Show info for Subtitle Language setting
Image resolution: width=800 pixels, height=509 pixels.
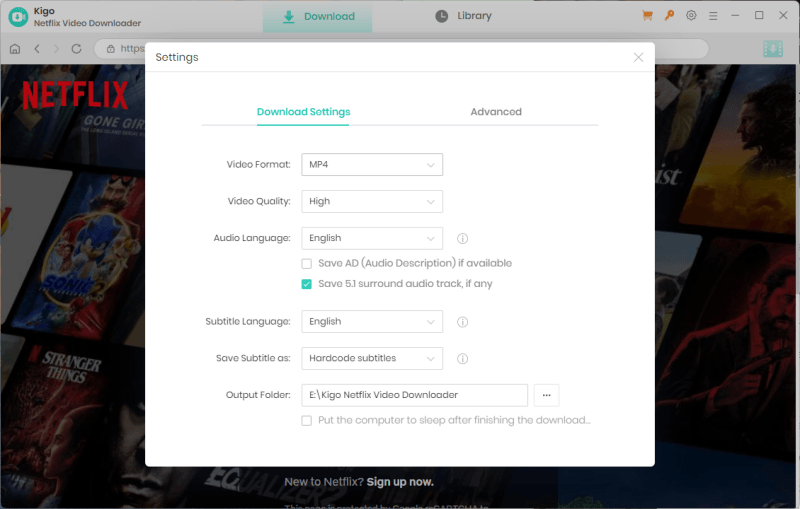462,322
